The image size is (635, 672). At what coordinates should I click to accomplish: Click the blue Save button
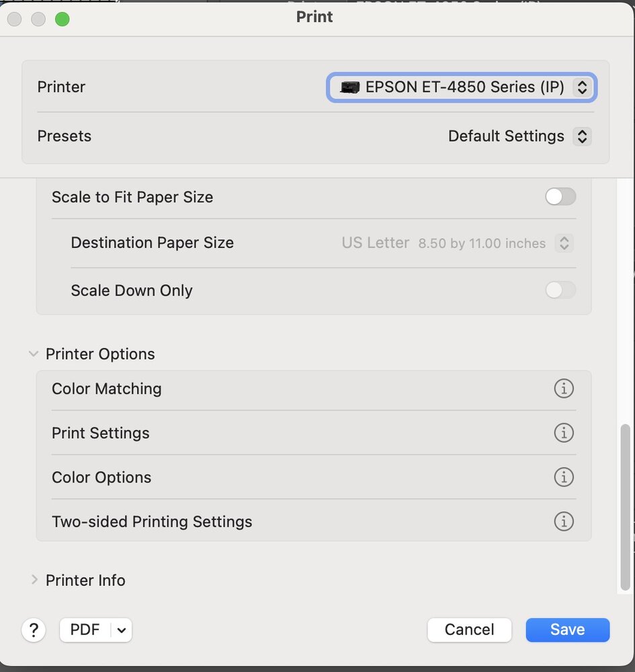click(567, 630)
